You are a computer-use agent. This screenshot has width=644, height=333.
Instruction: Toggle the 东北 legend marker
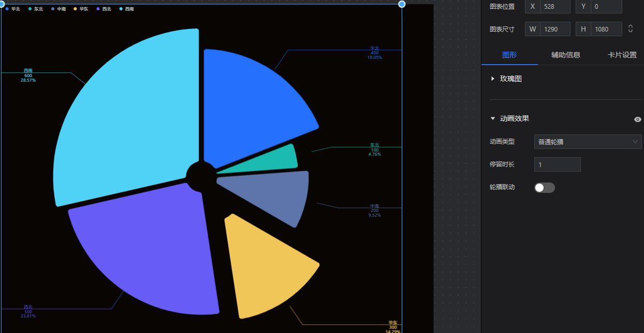pos(30,9)
